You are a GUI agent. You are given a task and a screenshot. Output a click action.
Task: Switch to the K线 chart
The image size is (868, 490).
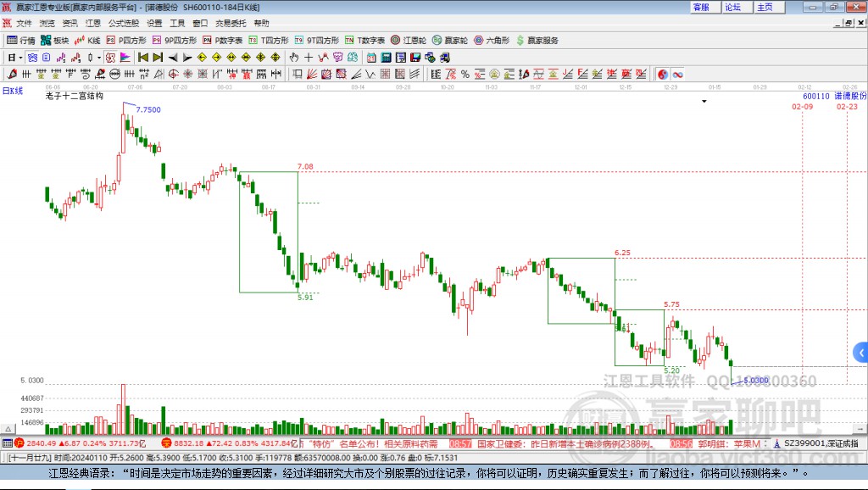coord(87,41)
